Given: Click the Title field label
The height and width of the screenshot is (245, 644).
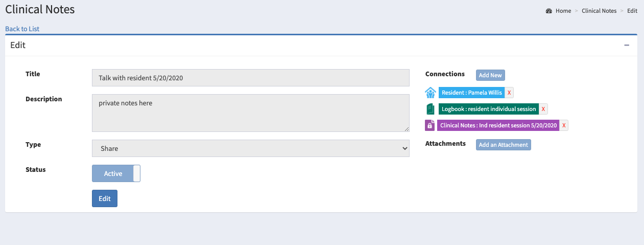Looking at the screenshot, I should point(33,74).
